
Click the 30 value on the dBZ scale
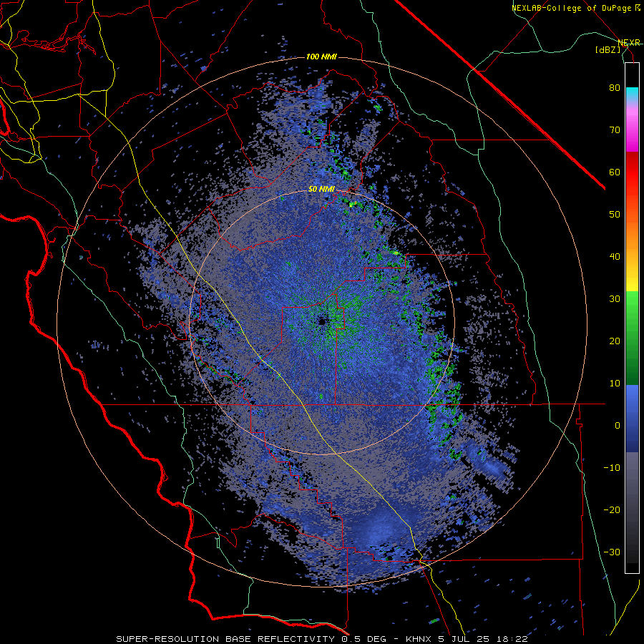[615, 299]
